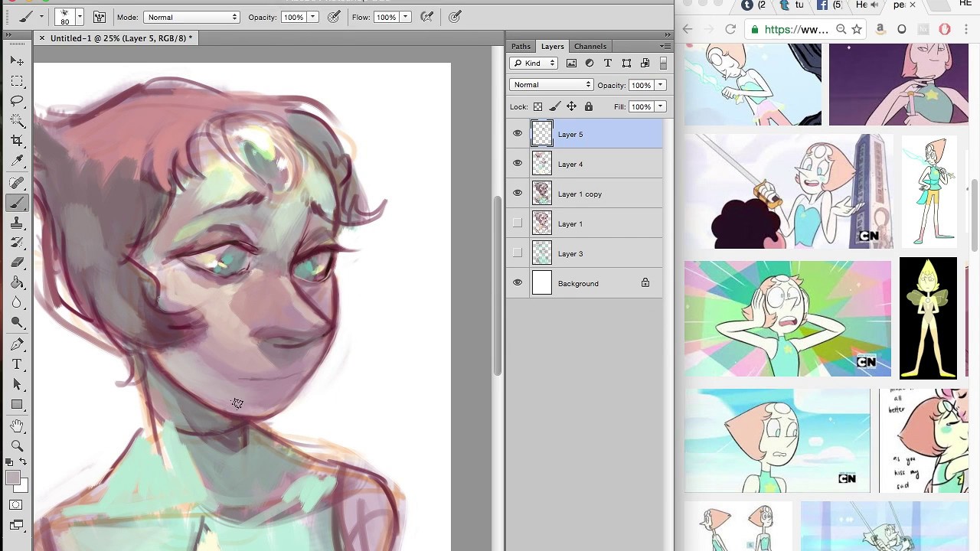The image size is (980, 551).
Task: Toggle pressure for opacity button
Action: [x=334, y=17]
